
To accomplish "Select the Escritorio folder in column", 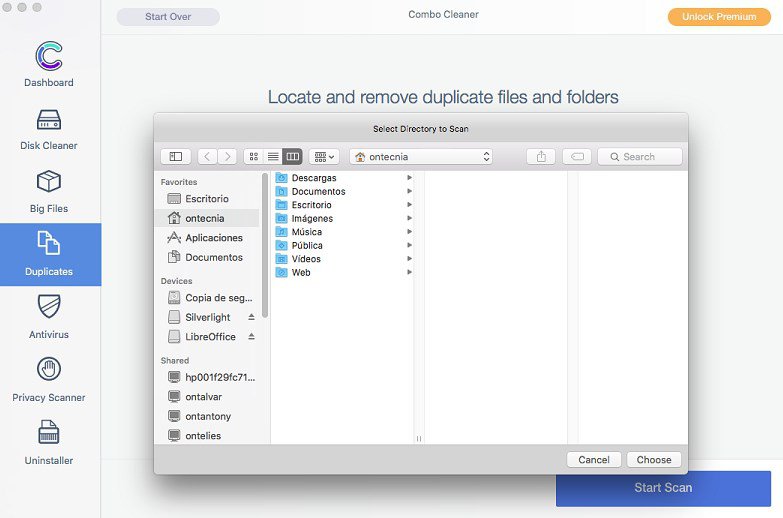I will pos(344,205).
